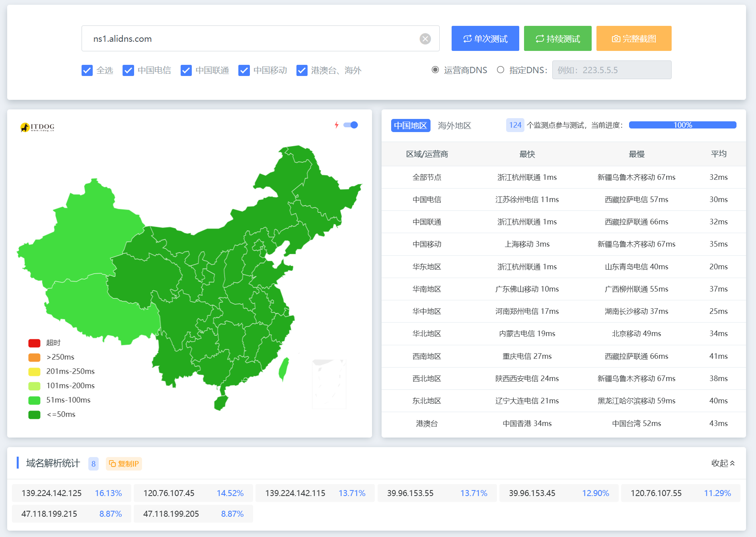Collapse the stats section with 收起

click(x=723, y=463)
